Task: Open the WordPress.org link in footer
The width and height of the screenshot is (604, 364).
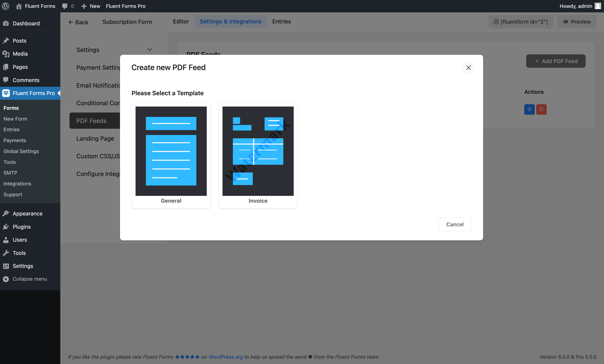Action: (225, 357)
